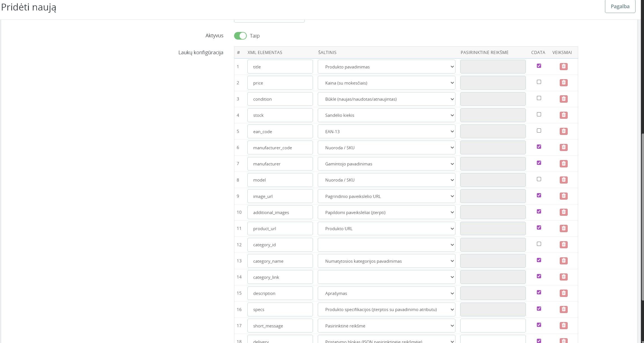Uncheck CDATA for the title row
This screenshot has height=343, width=644.
(539, 66)
